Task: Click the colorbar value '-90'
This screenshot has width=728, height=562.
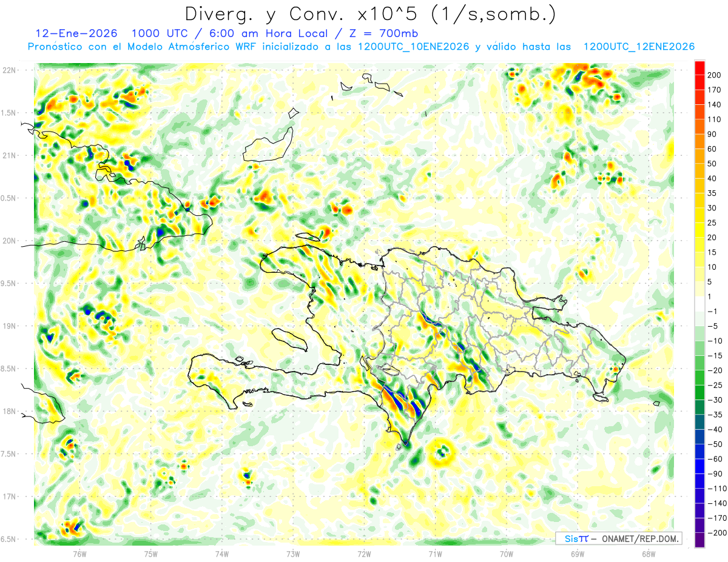Action: point(715,474)
